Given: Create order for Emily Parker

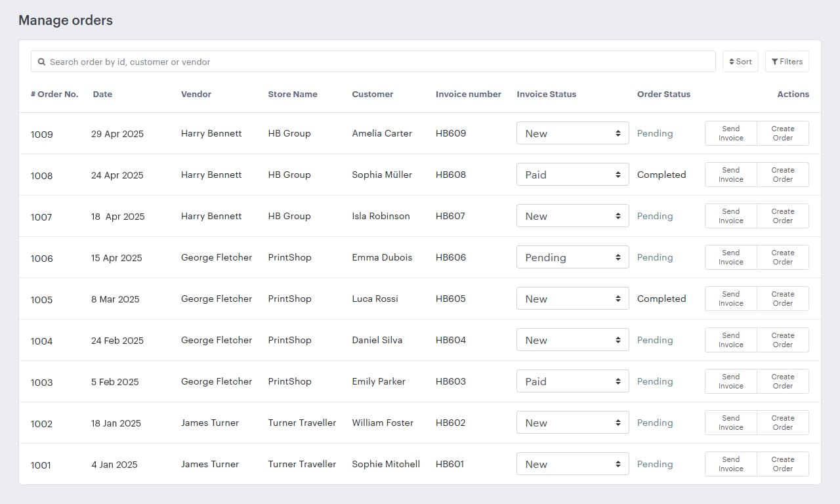Looking at the screenshot, I should [x=782, y=381].
